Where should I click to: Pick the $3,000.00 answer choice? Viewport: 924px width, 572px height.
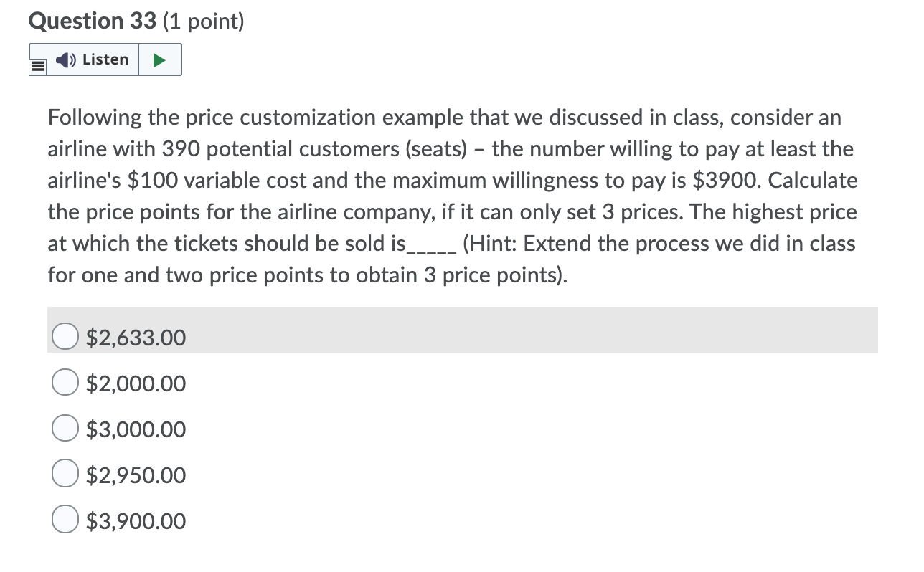click(65, 428)
